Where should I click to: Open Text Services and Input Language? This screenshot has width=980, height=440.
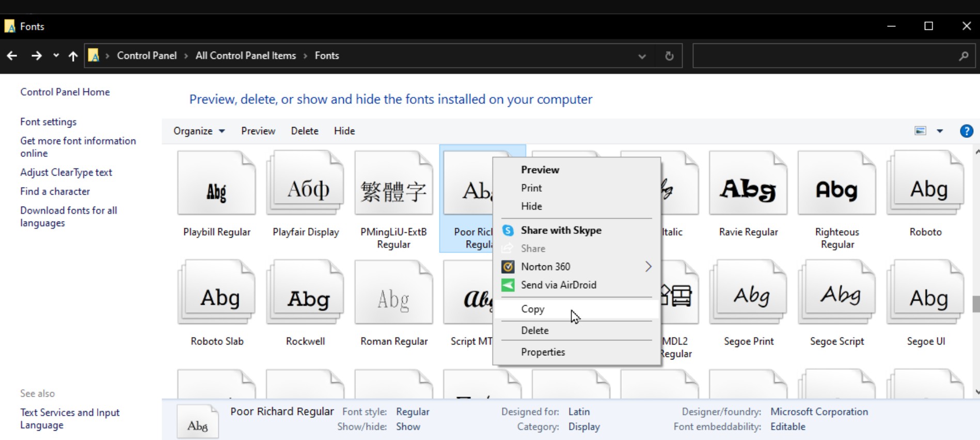click(70, 419)
